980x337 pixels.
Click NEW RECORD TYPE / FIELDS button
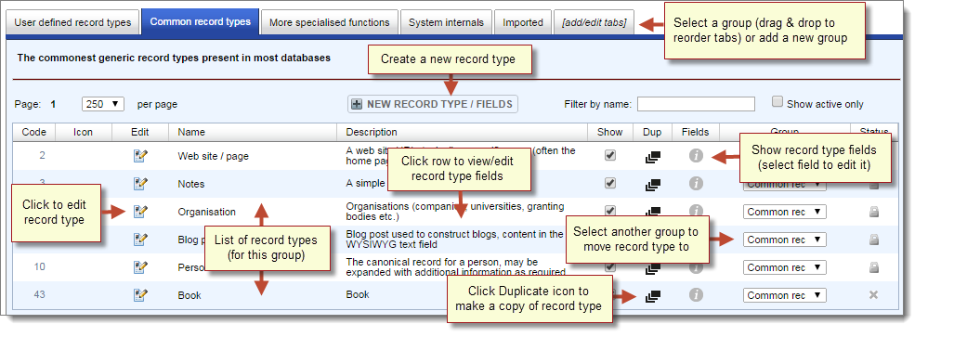pos(433,104)
